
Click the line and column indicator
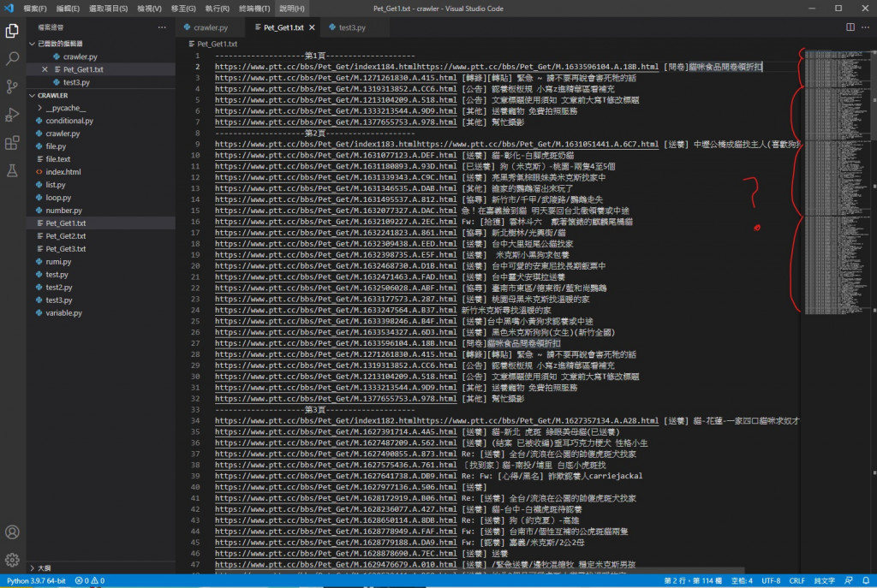coord(692,581)
